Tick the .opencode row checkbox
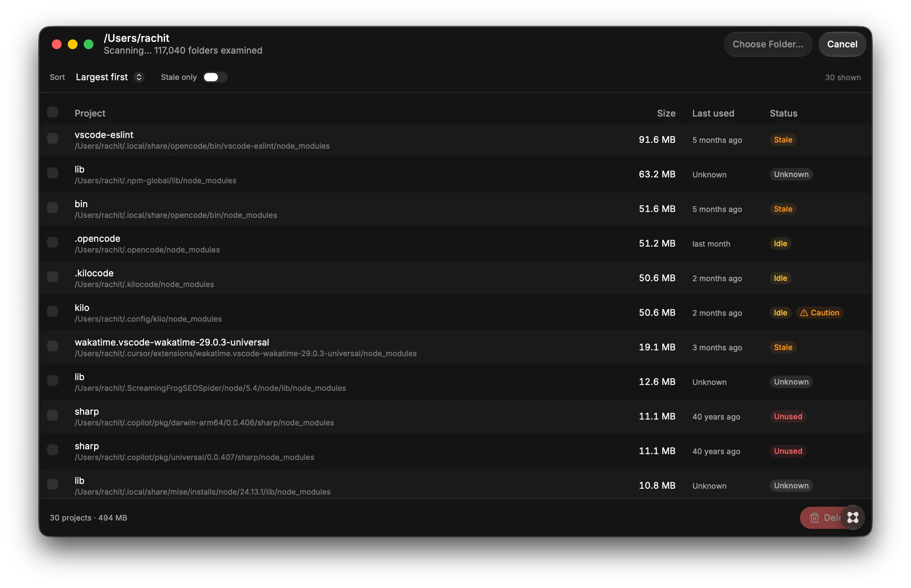This screenshot has height=588, width=911. tap(53, 242)
